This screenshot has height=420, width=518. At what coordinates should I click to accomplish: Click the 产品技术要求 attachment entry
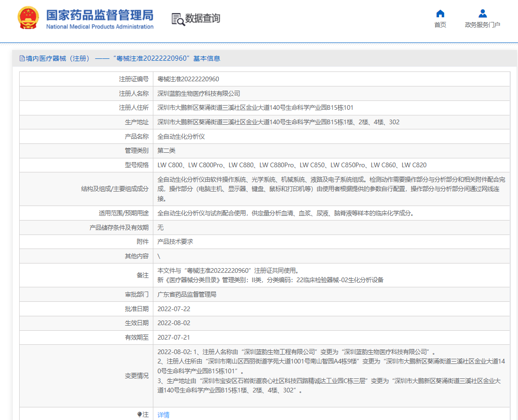click(175, 242)
